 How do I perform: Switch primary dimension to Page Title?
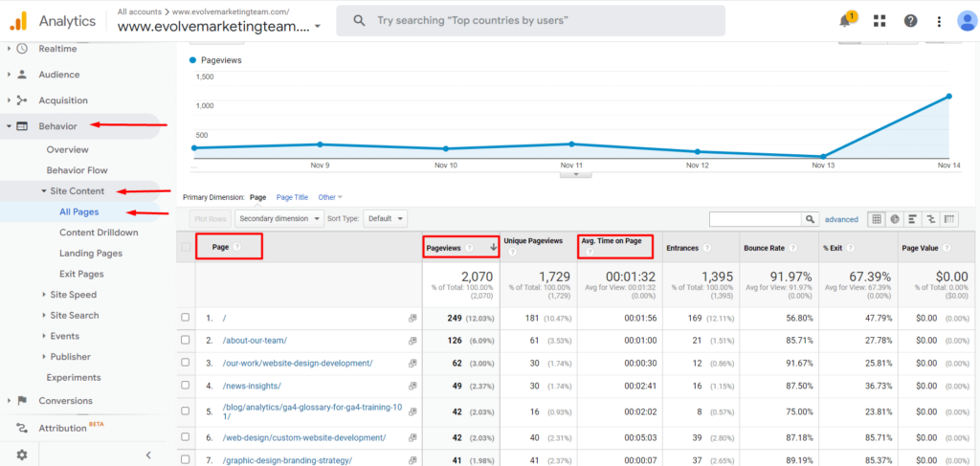pyautogui.click(x=292, y=197)
